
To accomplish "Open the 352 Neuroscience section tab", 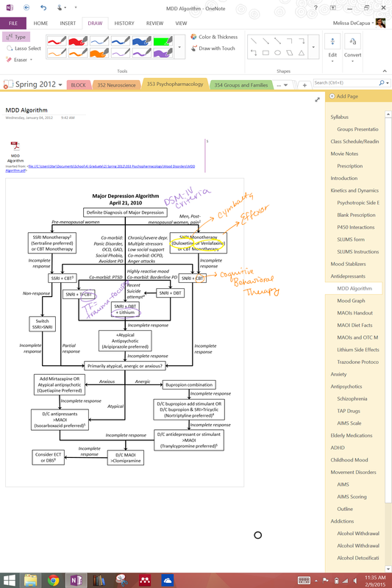I will (117, 85).
